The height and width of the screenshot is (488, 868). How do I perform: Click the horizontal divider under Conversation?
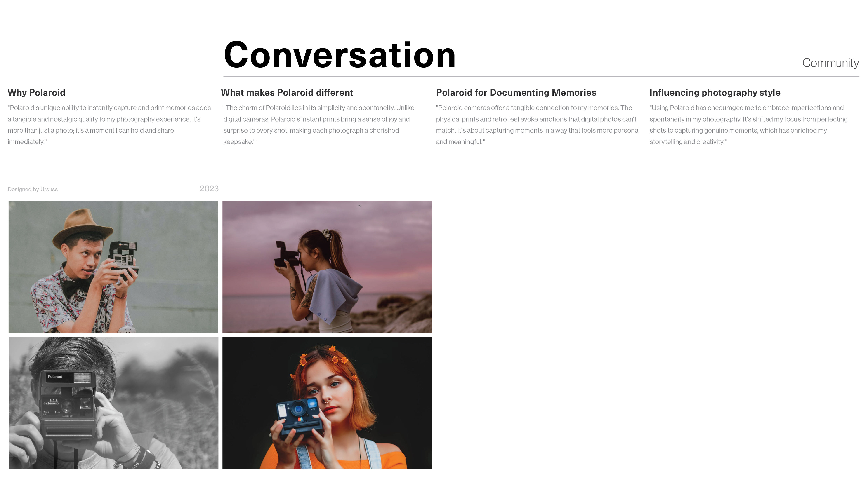pyautogui.click(x=541, y=77)
